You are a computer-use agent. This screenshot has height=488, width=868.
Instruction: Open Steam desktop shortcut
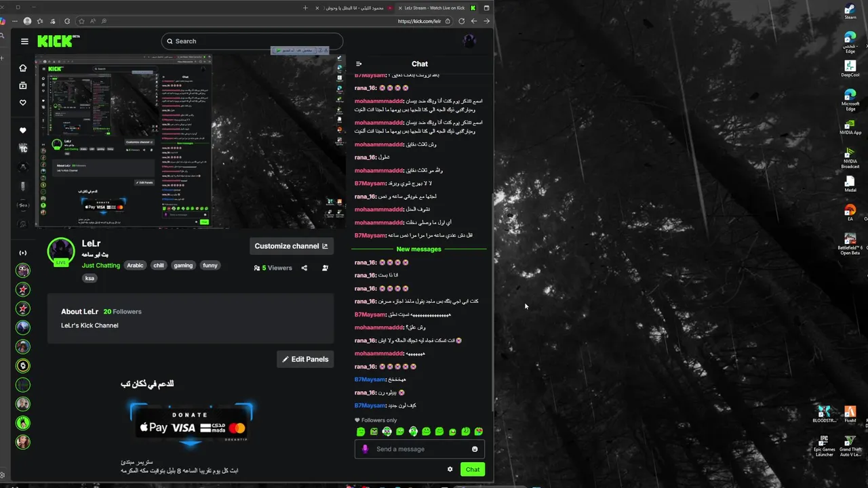click(x=850, y=12)
